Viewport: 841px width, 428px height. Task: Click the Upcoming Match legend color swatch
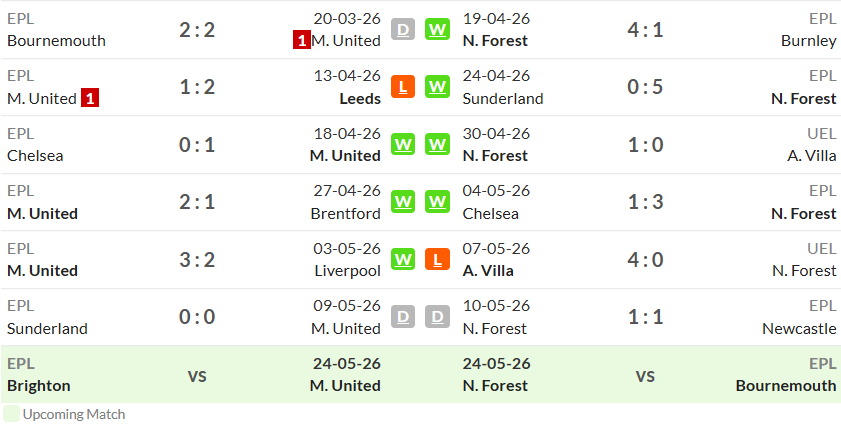[11, 414]
